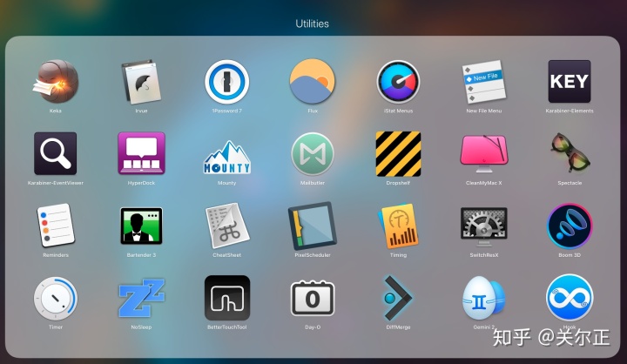Click the Utilities folder title
This screenshot has width=627, height=364.
(x=313, y=24)
